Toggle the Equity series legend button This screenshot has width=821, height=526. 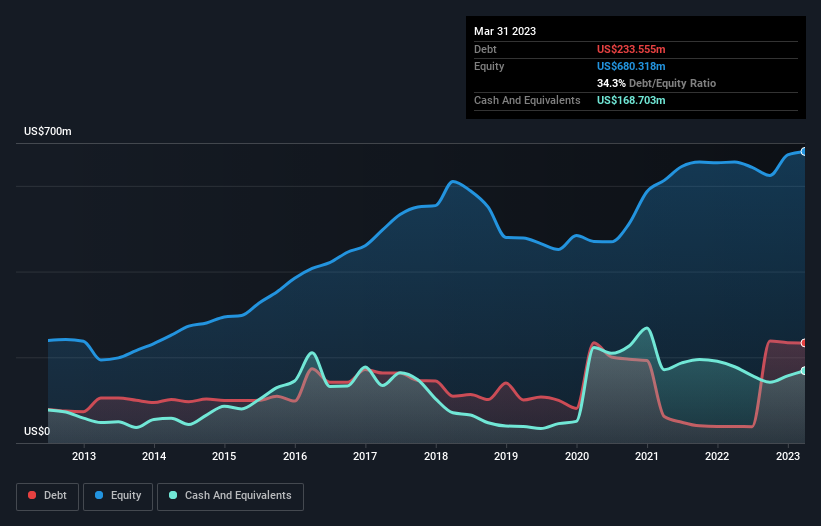click(118, 496)
